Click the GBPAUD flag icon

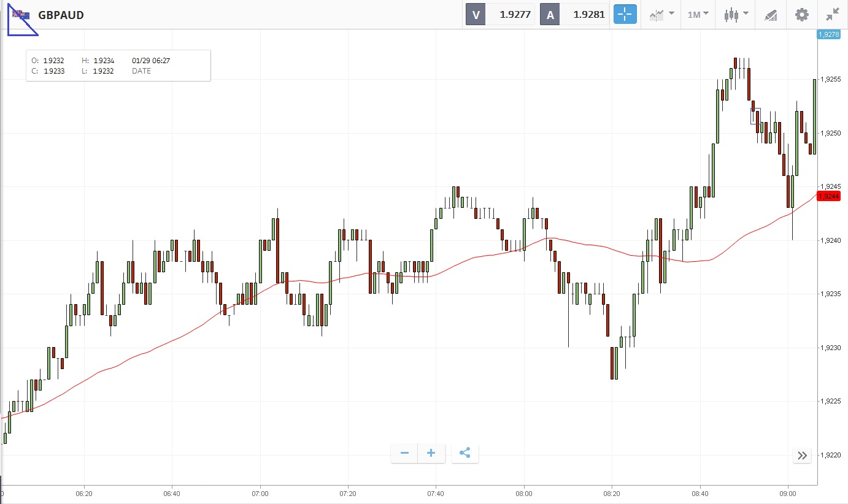pyautogui.click(x=21, y=15)
